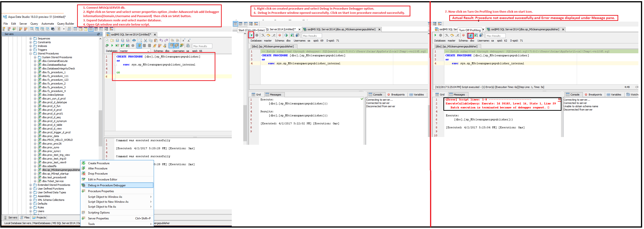
Task: Click the gray Stop icon in left query editor
Action: (x=133, y=46)
